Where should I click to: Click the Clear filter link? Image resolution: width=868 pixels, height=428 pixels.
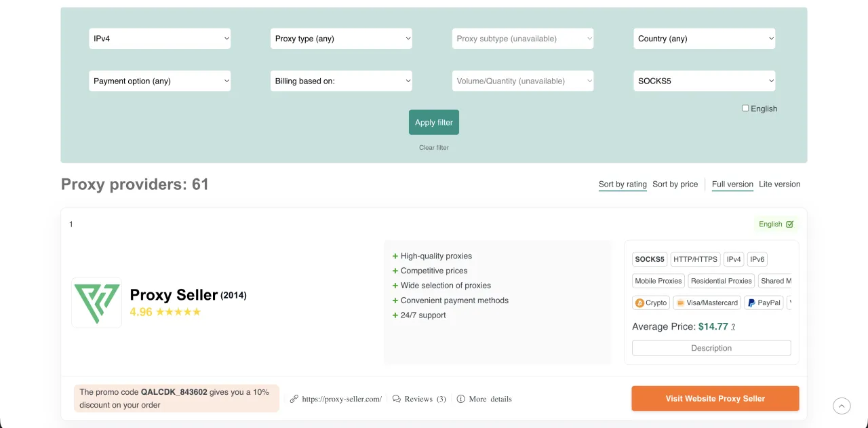tap(434, 147)
